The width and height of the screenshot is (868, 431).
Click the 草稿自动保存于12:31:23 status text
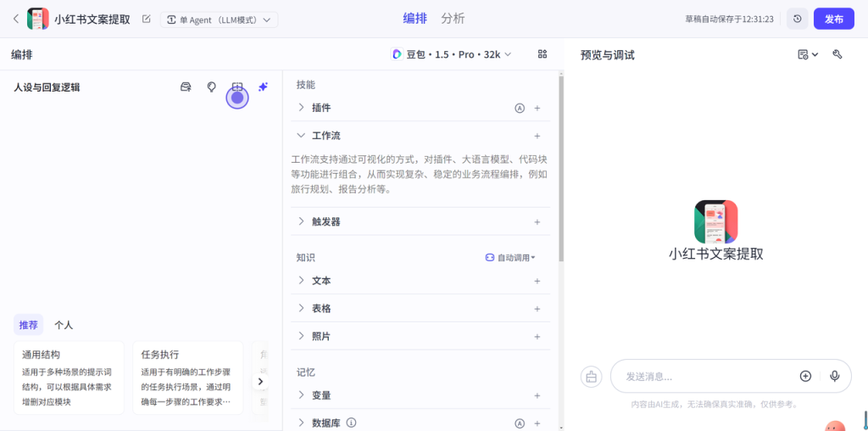point(729,19)
